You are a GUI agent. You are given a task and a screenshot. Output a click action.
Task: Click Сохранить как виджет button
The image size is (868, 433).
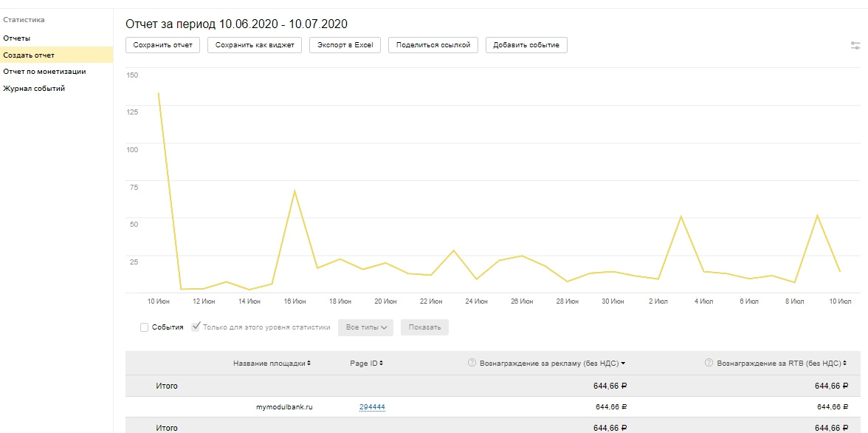(255, 45)
